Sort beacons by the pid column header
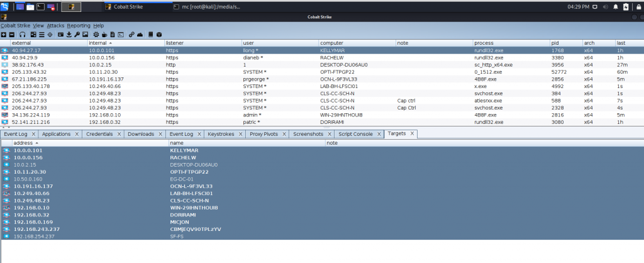The height and width of the screenshot is (263, 644). (567, 43)
